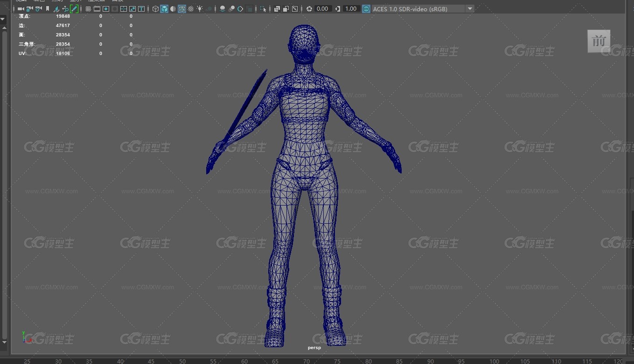Click timeline frame 100 marker

494,361
